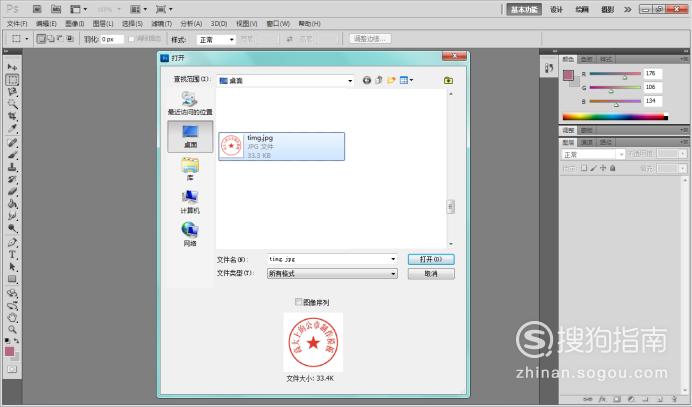Screen dimensions: 692x407
Task: Open the 窗口(W) menu
Action: pyautogui.click(x=278, y=23)
